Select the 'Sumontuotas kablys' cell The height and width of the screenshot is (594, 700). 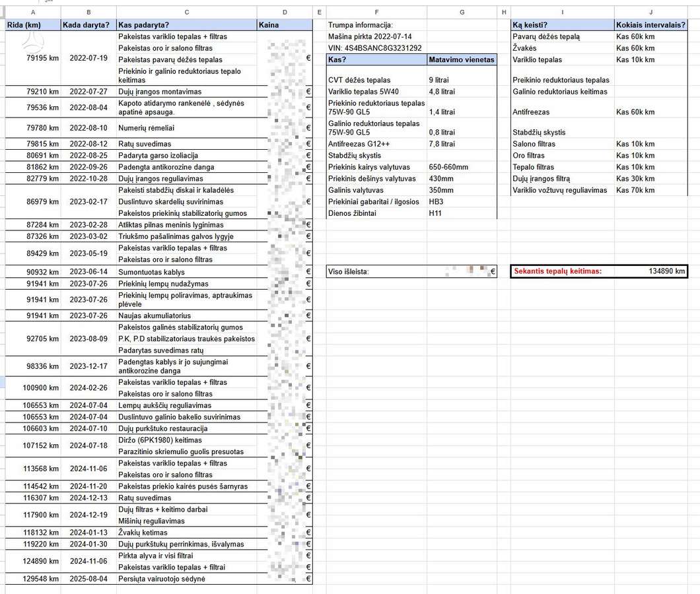187,272
